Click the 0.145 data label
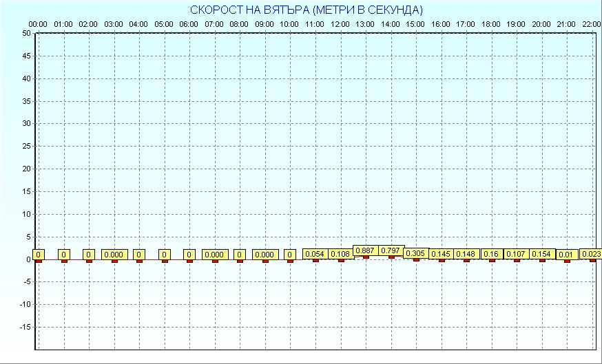Screen dimensions: 602x364 coord(441,255)
